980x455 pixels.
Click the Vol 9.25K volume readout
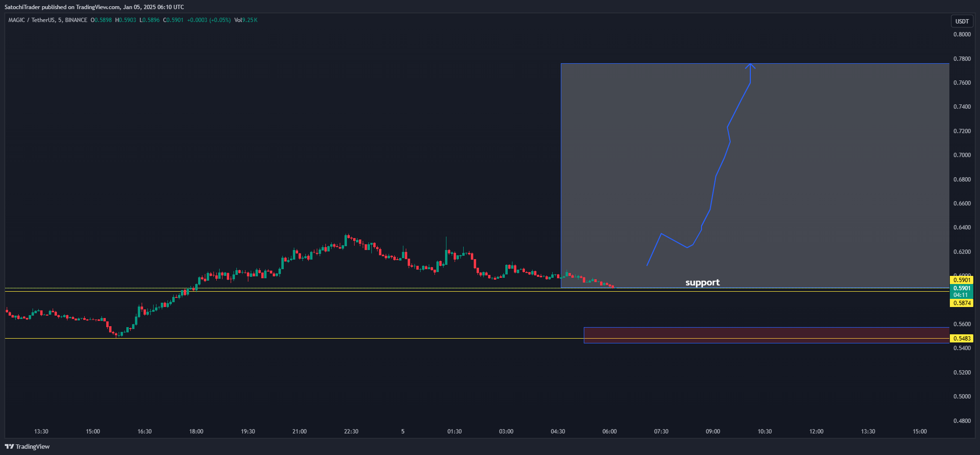coord(246,20)
